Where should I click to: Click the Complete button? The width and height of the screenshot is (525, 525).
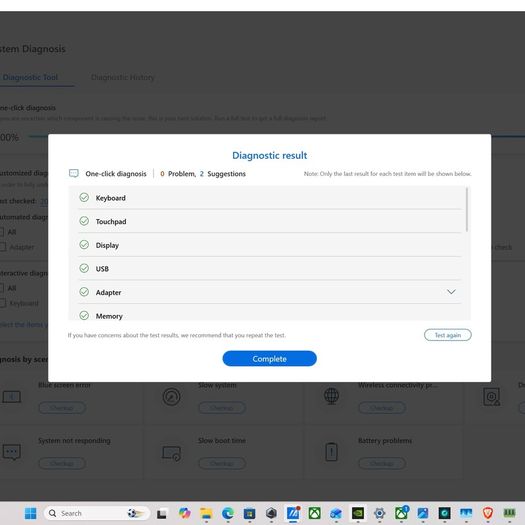269,359
